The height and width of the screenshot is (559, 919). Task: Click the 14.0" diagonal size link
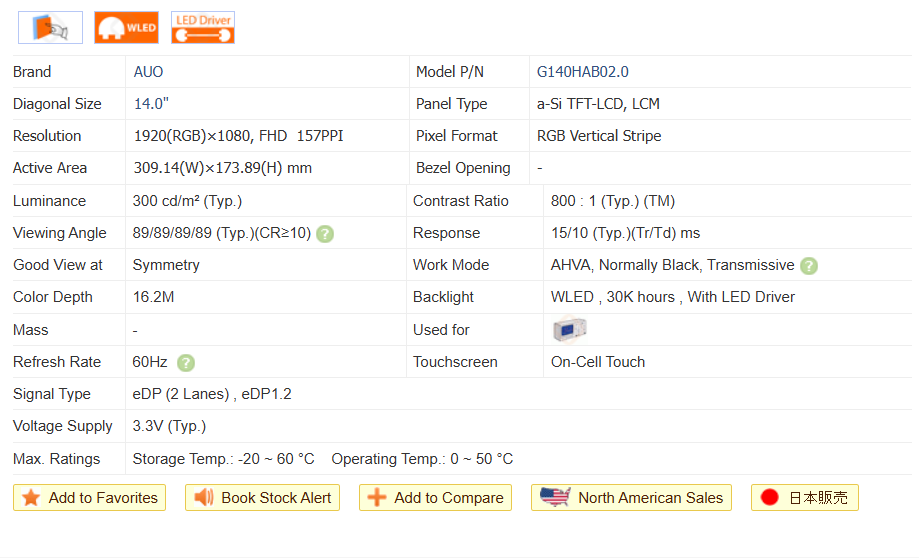[x=151, y=104]
